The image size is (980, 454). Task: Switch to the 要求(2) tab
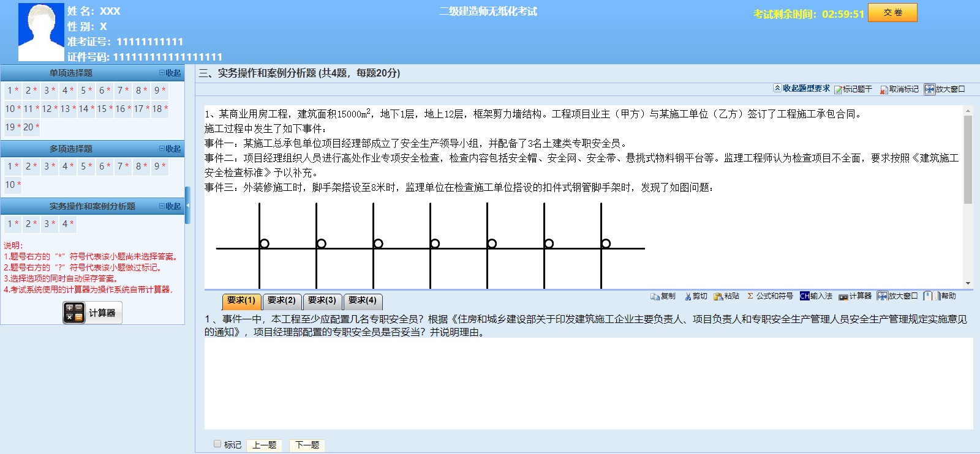(281, 300)
